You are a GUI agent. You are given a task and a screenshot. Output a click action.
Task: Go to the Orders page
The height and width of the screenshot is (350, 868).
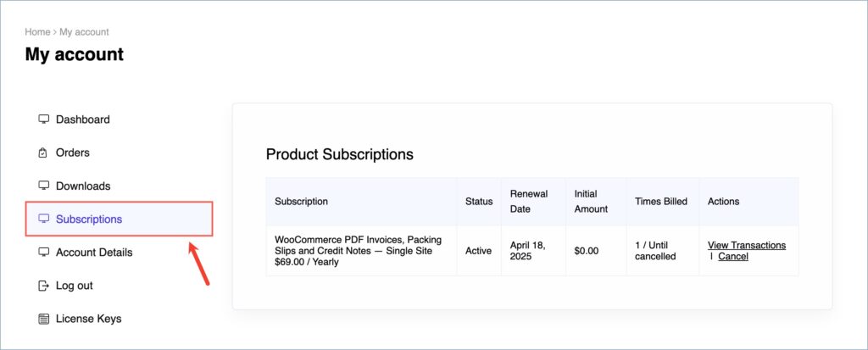[73, 153]
